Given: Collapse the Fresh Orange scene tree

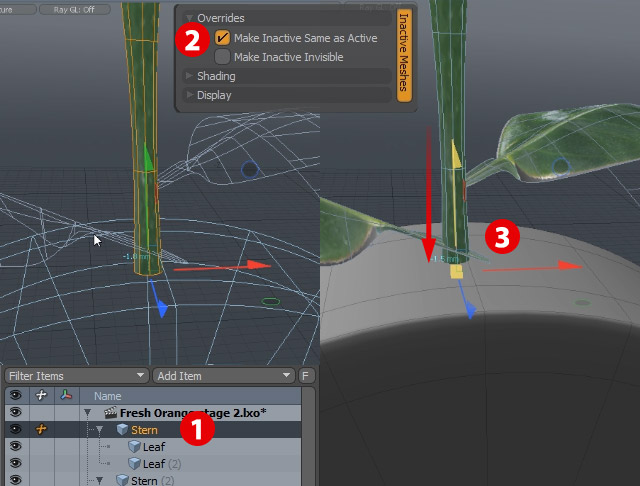Looking at the screenshot, I should (87, 413).
